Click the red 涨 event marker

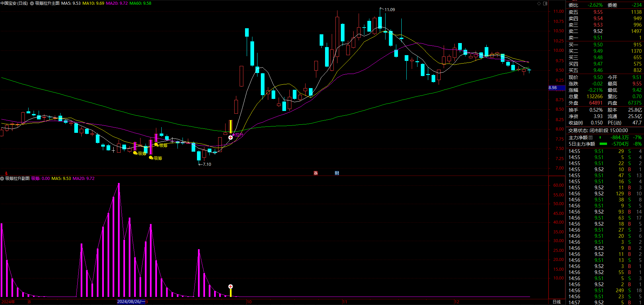click(316, 173)
